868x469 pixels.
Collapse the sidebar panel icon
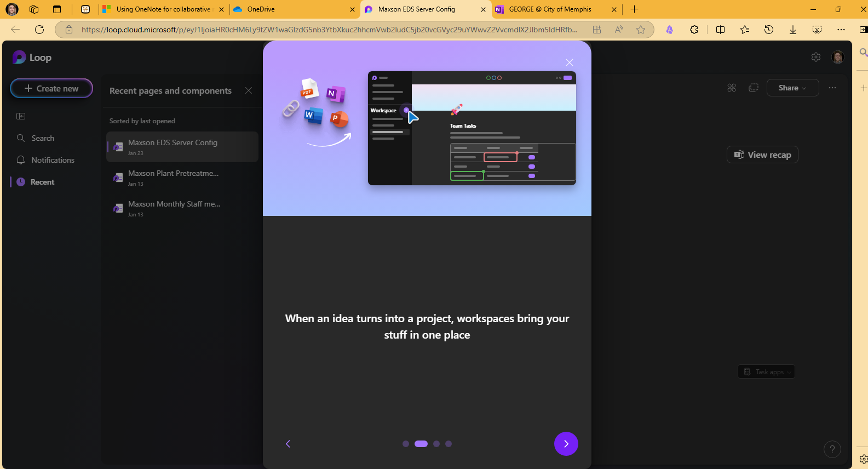point(21,116)
